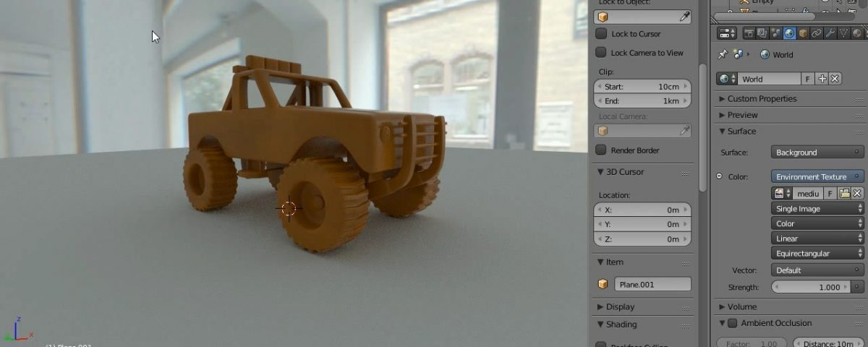Open the Color space dropdown
Image resolution: width=868 pixels, height=347 pixels.
[817, 223]
